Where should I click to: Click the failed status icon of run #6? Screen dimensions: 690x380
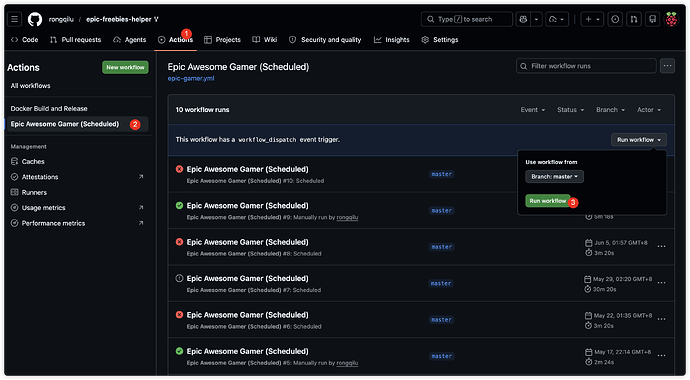[x=179, y=315]
